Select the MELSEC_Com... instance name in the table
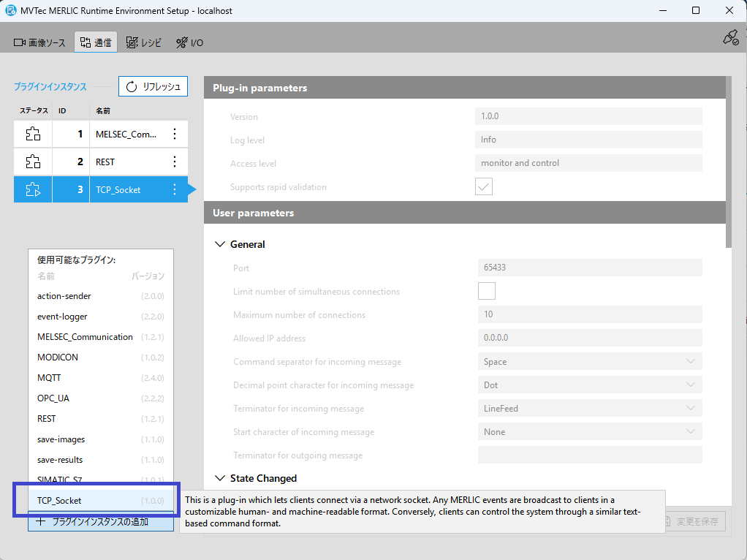Viewport: 747px width, 560px height. 126,134
